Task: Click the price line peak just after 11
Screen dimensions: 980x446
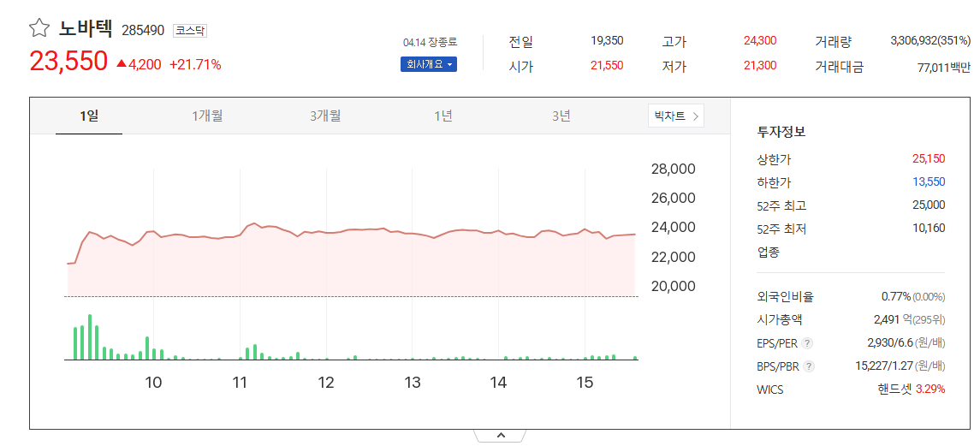Action: pyautogui.click(x=253, y=223)
